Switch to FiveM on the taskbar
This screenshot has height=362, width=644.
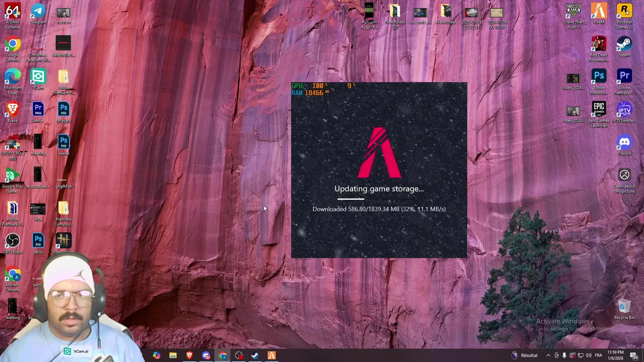tap(272, 355)
